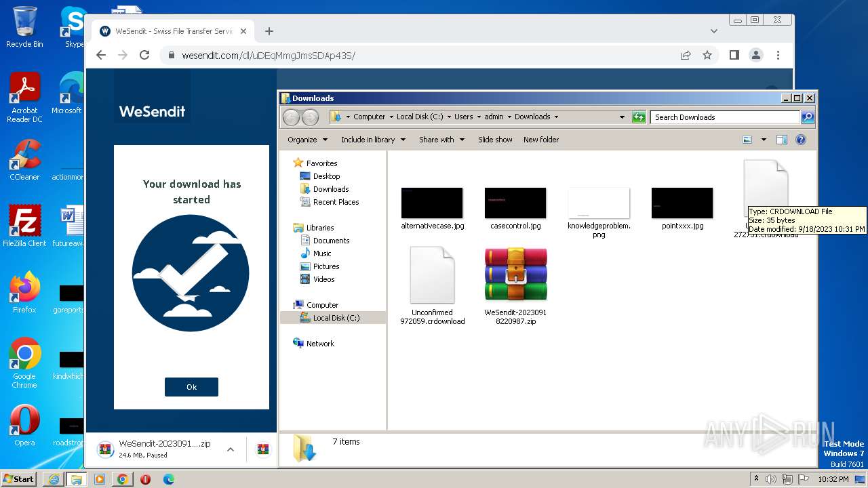Open the Explorer address history dropdown

point(622,117)
